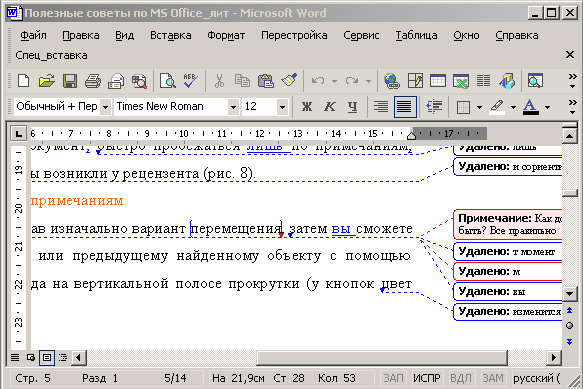583x389 pixels.
Task: Open the Формат menu
Action: (226, 35)
